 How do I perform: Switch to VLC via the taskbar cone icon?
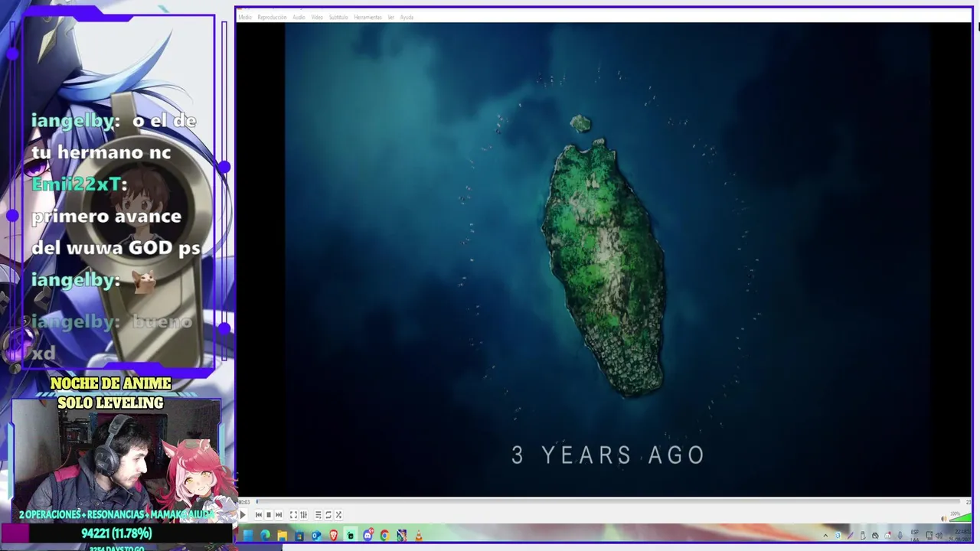(419, 535)
